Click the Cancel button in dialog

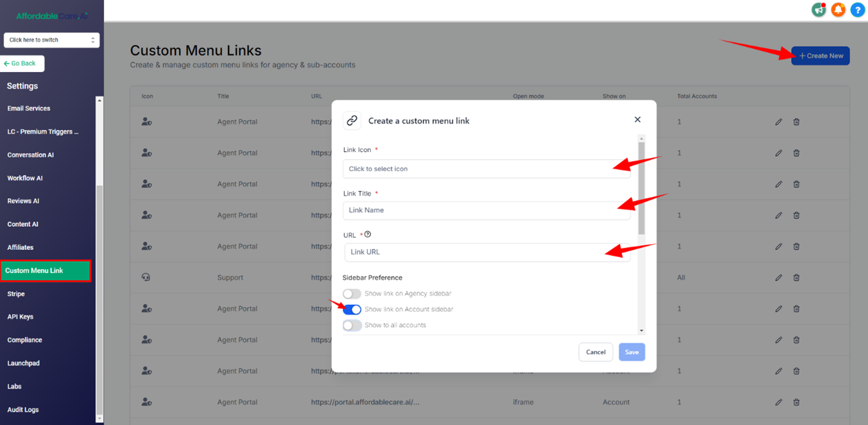(596, 352)
